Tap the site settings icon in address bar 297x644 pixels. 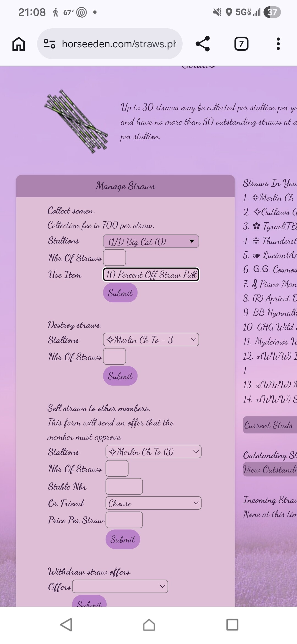[x=50, y=44]
